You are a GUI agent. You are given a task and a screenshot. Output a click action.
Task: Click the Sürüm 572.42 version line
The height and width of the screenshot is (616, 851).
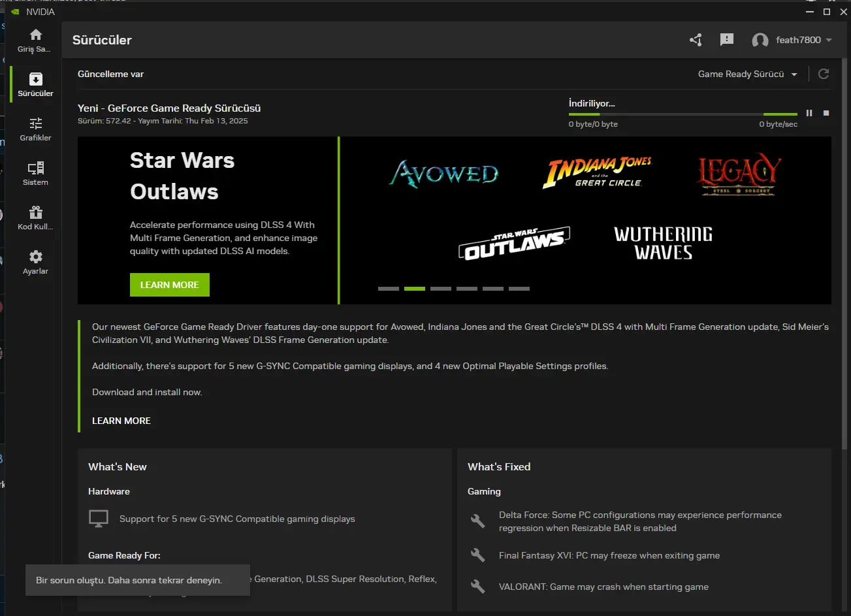point(163,121)
